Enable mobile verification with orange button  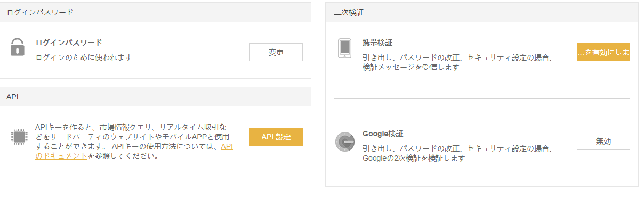click(x=603, y=52)
